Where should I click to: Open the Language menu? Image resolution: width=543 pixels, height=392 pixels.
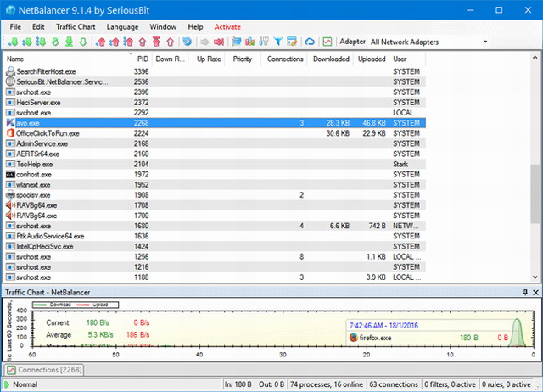tap(124, 27)
